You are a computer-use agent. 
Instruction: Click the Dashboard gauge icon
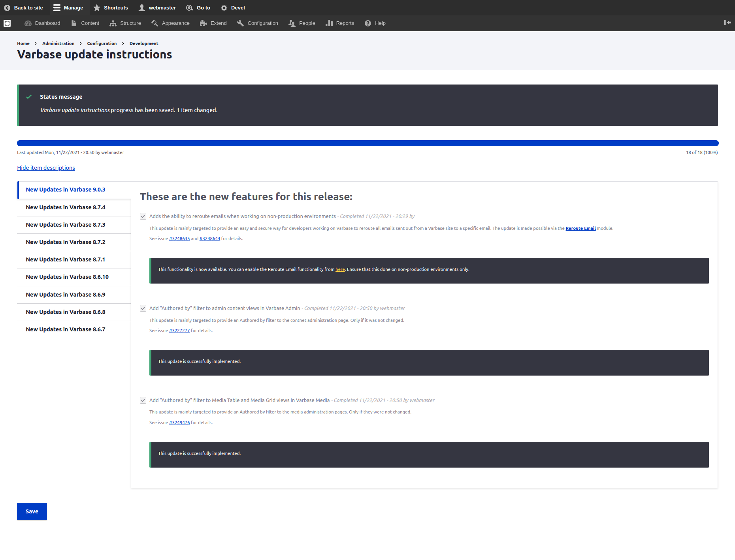28,23
